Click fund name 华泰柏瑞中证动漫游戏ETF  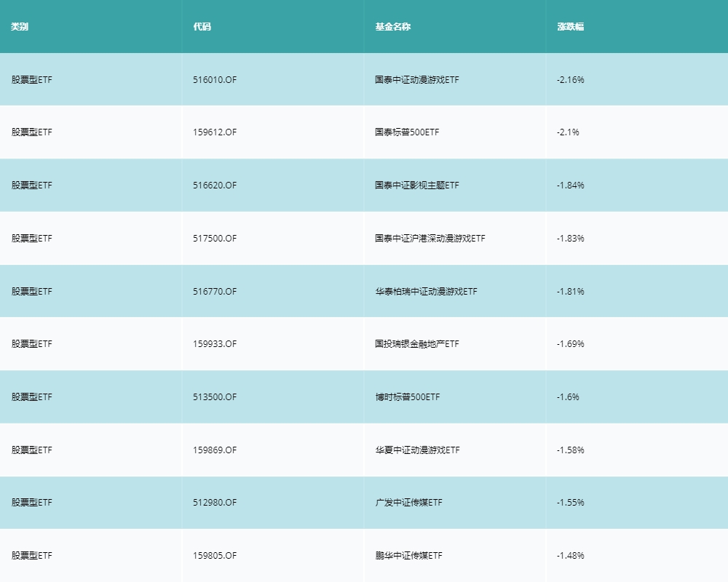[x=426, y=292]
